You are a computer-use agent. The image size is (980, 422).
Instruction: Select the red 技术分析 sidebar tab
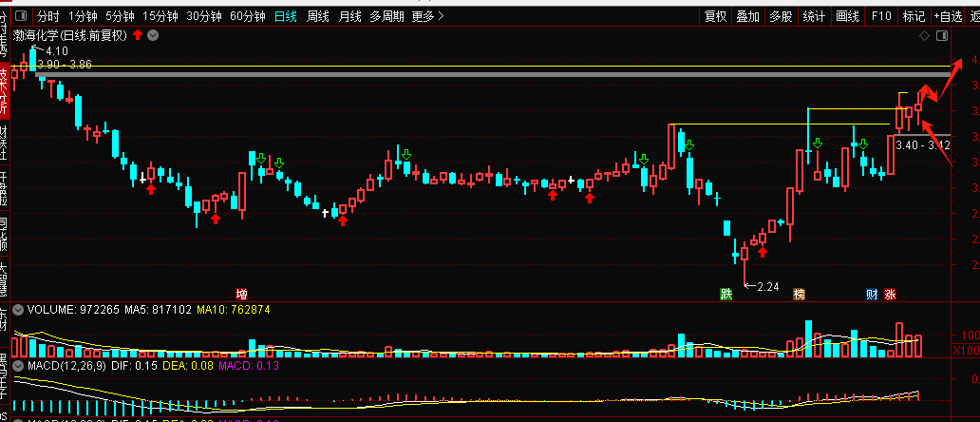coord(4,91)
